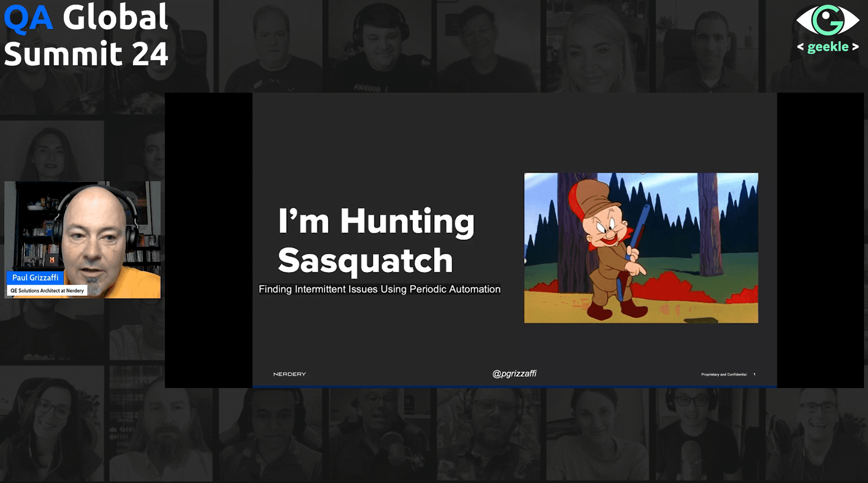
Task: Click the cartoon hunter image on the slide
Action: coord(641,248)
